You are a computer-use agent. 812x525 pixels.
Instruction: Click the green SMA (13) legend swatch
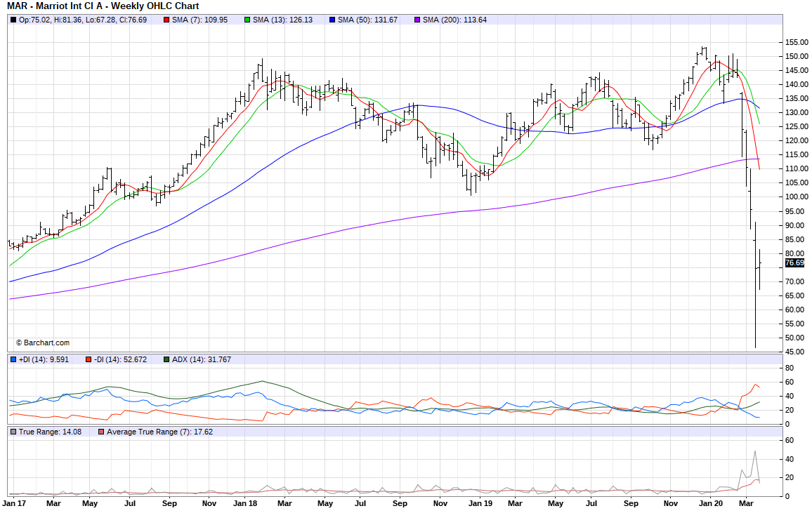[247, 20]
